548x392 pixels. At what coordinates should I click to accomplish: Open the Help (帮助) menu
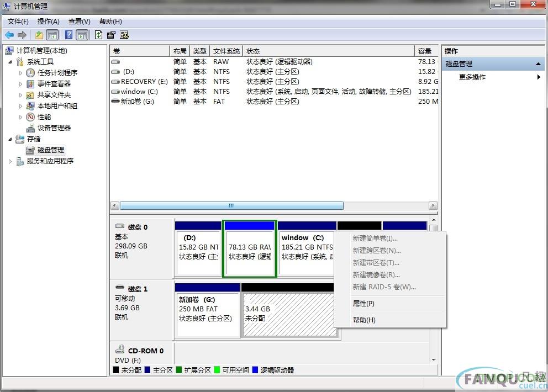pos(110,22)
